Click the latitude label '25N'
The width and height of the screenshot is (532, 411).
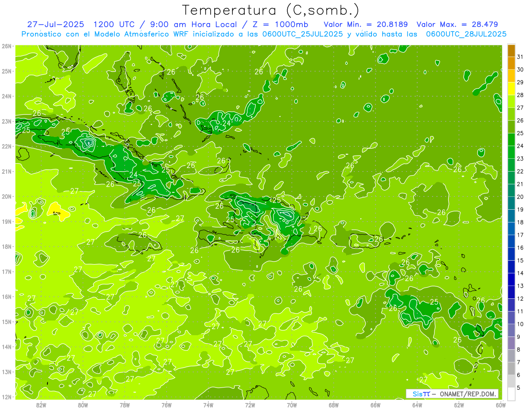click(x=7, y=71)
